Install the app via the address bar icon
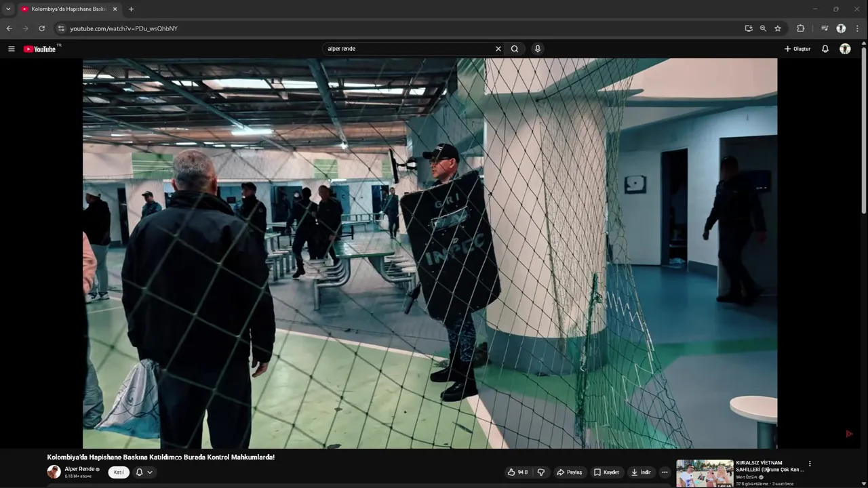 (x=749, y=28)
